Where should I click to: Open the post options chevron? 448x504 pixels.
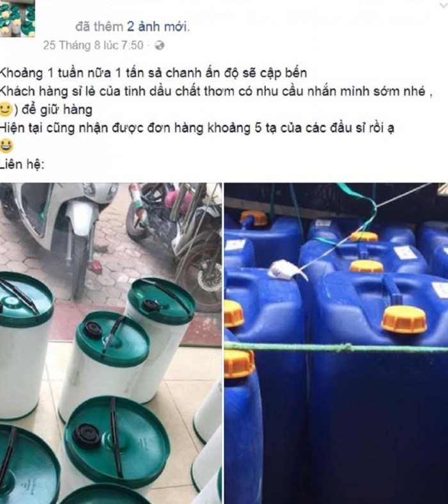click(444, 6)
